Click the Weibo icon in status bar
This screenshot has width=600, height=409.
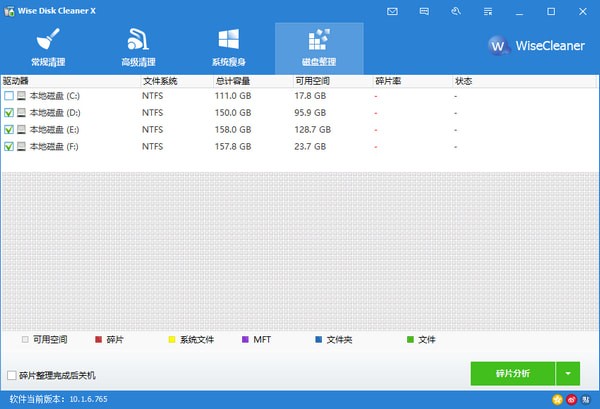(x=571, y=398)
